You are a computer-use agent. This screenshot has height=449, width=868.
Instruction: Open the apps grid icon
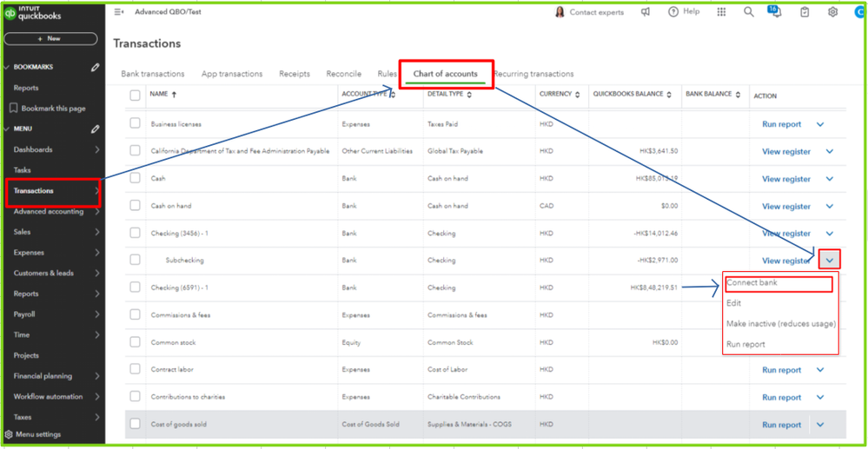(x=721, y=12)
